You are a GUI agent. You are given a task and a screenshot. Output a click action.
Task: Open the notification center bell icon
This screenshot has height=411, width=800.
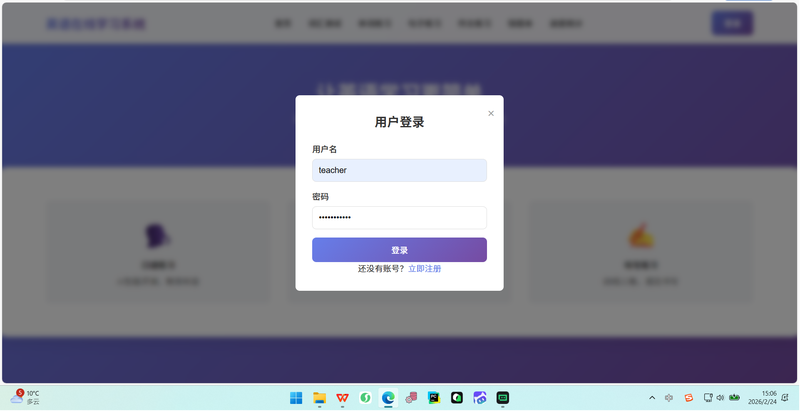point(785,398)
